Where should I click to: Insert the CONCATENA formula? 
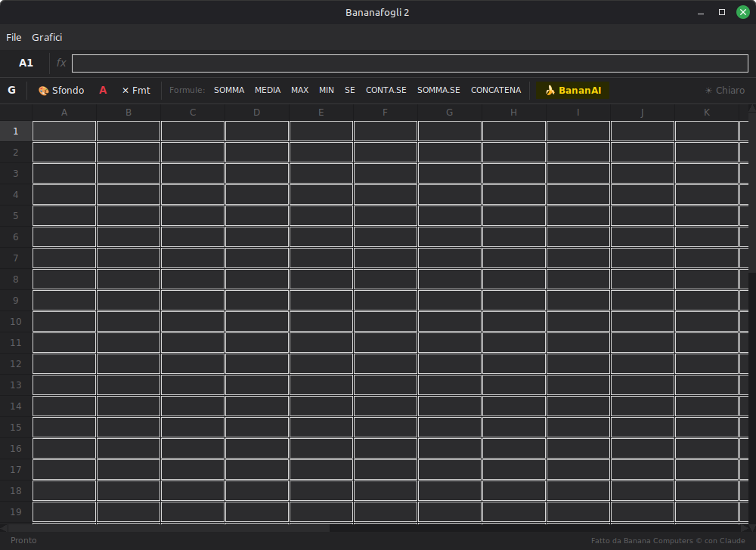pyautogui.click(x=496, y=90)
